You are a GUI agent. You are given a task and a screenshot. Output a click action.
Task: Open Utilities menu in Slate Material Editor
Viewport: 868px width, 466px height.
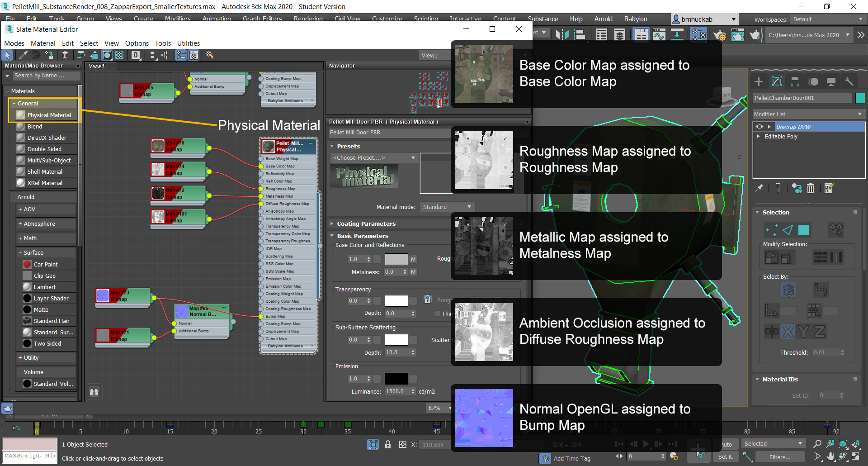[189, 43]
